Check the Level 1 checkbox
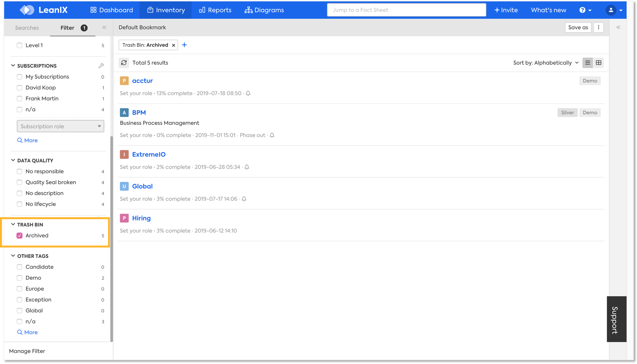 [19, 45]
